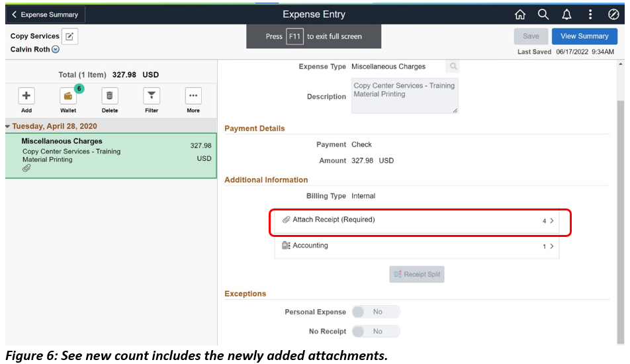Open the Attach Receipt (Required) row

(x=417, y=220)
